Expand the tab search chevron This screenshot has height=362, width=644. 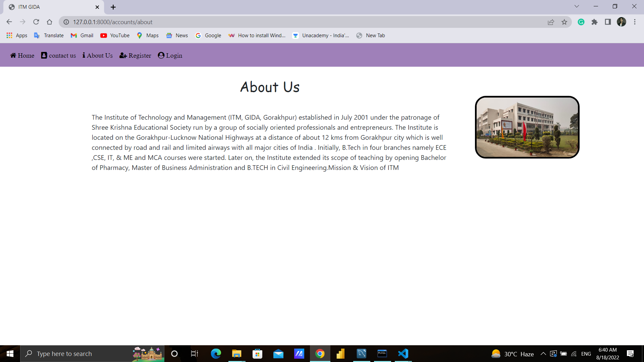[577, 6]
